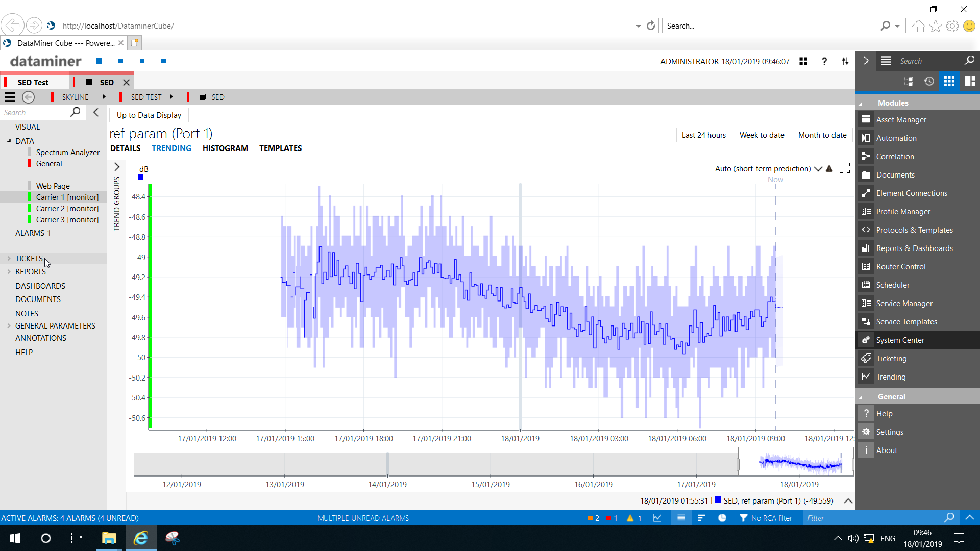The width and height of the screenshot is (980, 551).
Task: Switch to the HISTOGRAM tab
Action: (225, 148)
